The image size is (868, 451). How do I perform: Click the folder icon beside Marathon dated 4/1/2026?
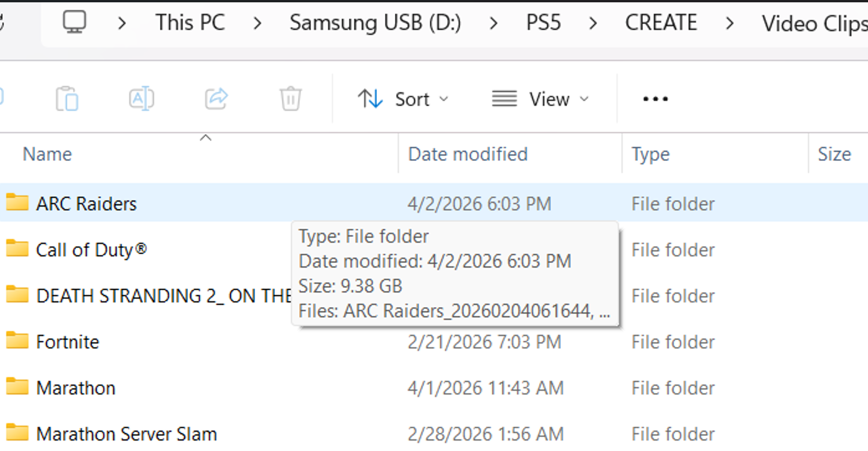tap(17, 387)
